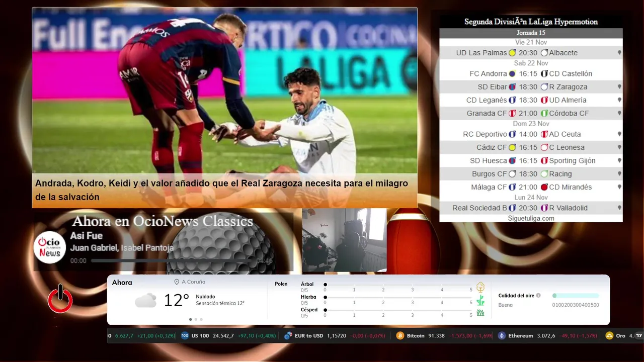Click the red power button icon

(x=60, y=299)
